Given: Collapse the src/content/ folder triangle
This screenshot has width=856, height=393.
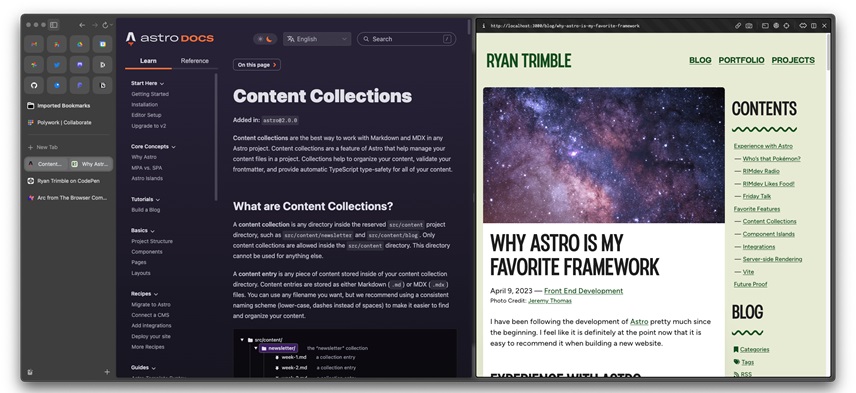Looking at the screenshot, I should point(242,340).
